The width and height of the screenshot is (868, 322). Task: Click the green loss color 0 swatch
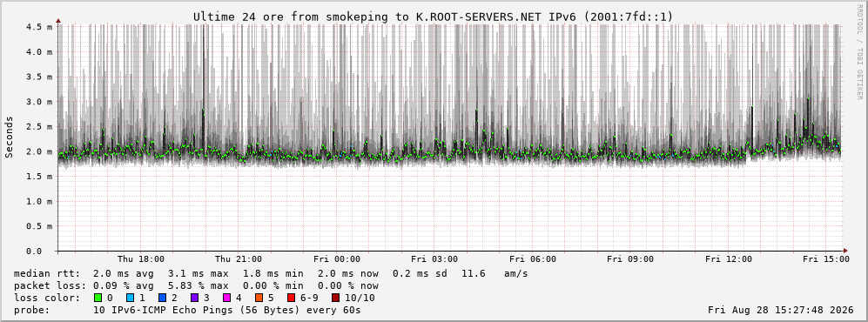(x=98, y=298)
